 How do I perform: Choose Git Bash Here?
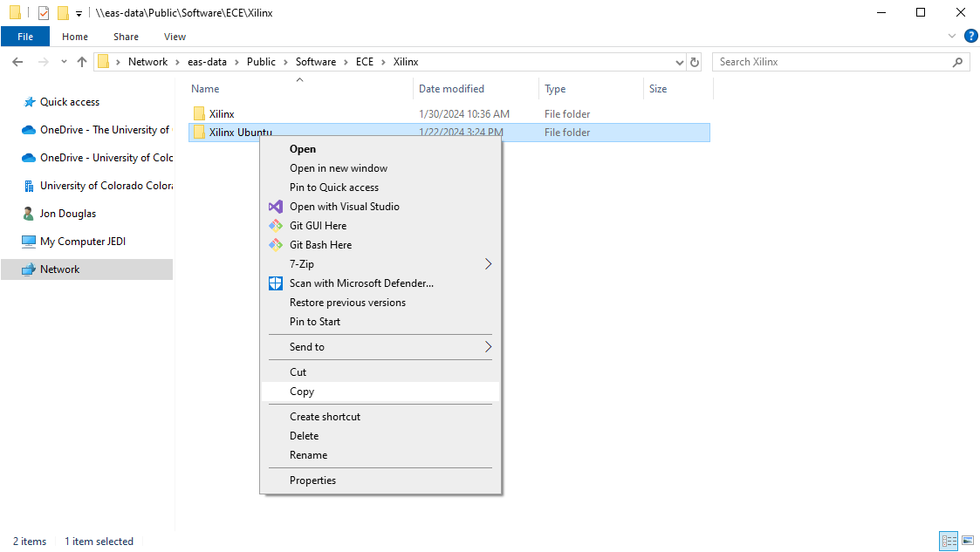coord(380,245)
